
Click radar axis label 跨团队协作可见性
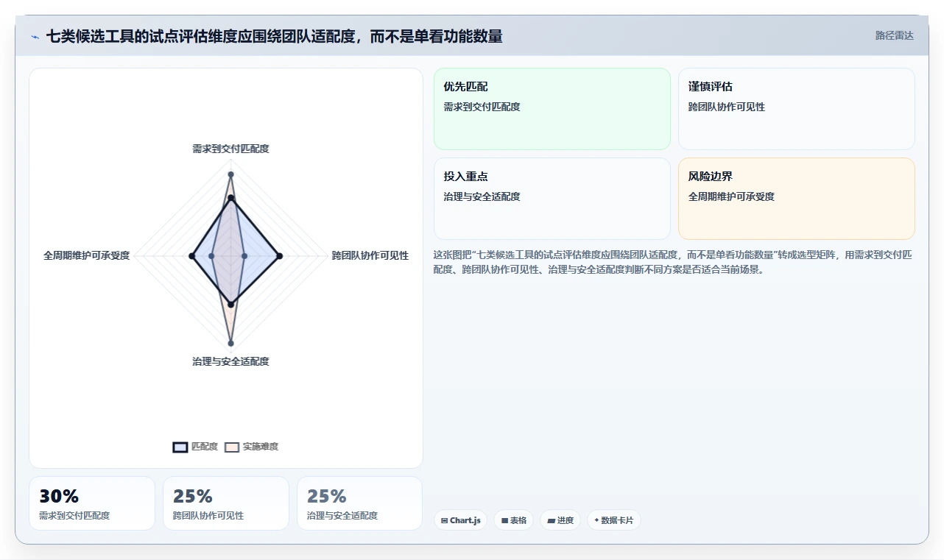370,255
